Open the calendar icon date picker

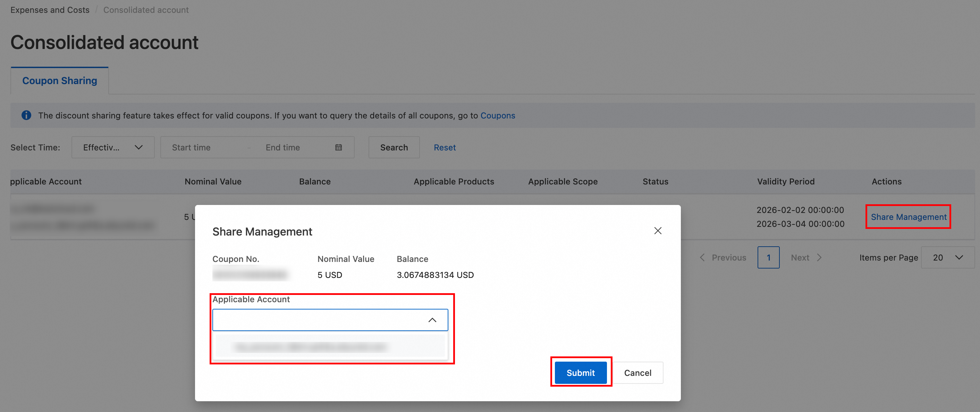[x=338, y=147]
